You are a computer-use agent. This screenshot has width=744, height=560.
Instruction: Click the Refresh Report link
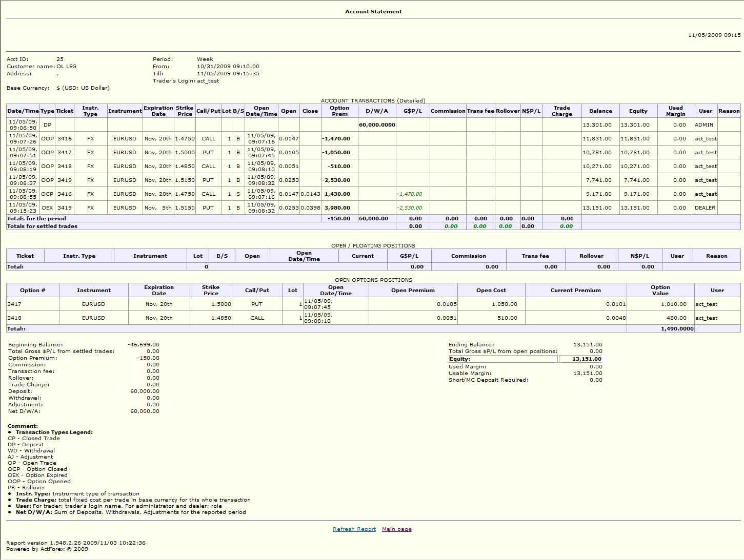tap(354, 529)
